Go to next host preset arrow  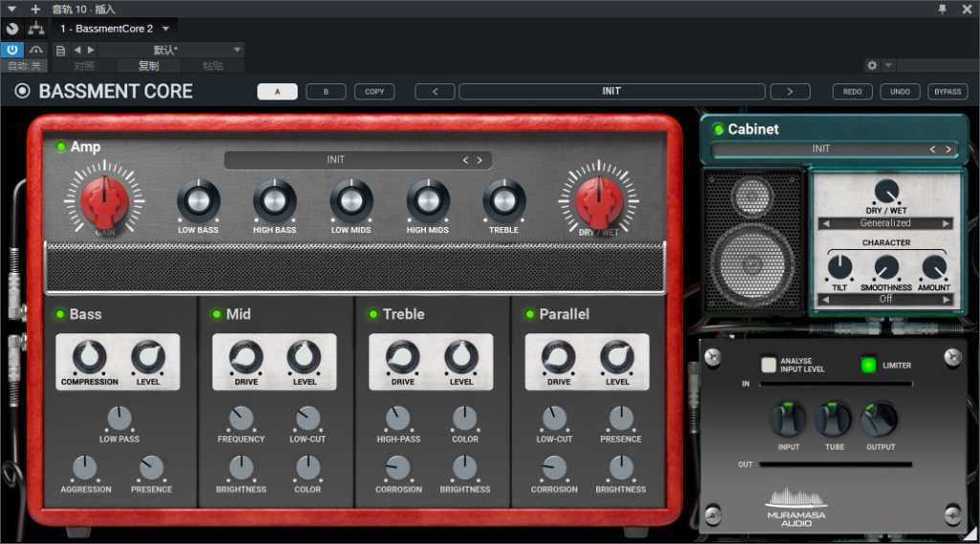[91, 50]
